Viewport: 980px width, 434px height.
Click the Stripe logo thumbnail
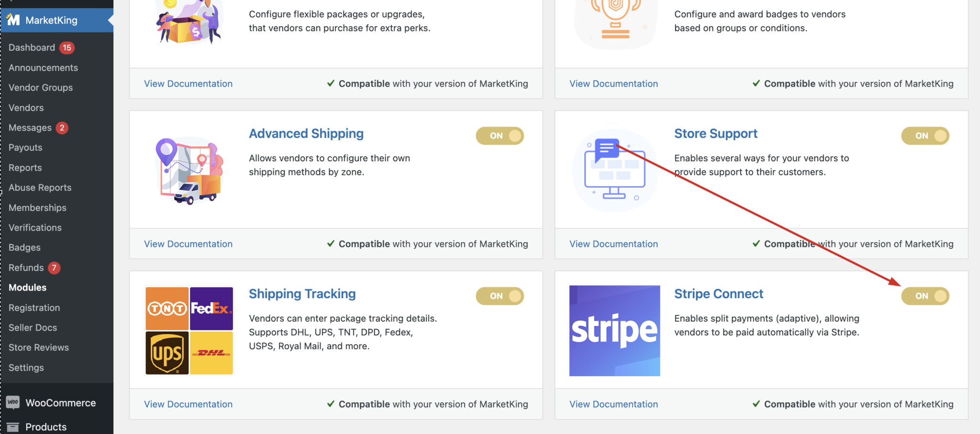point(614,330)
